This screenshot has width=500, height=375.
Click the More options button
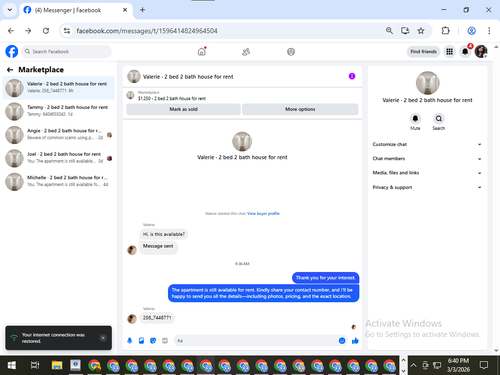point(300,109)
